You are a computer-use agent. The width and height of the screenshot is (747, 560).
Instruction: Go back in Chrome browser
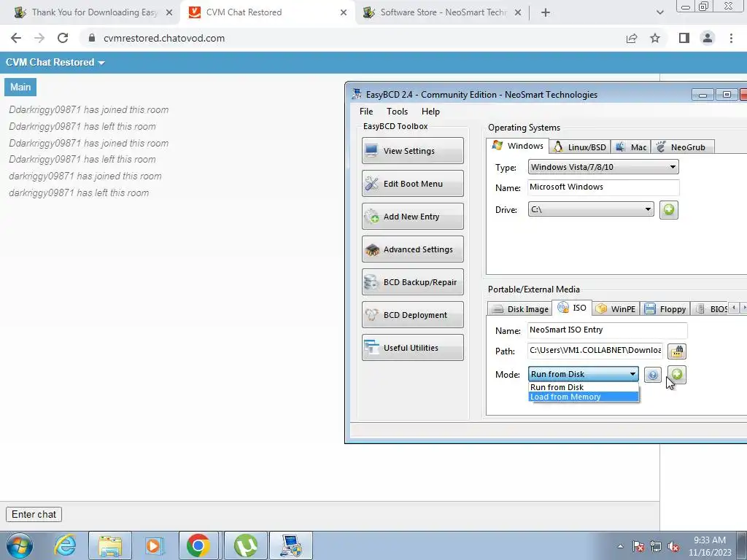[16, 38]
